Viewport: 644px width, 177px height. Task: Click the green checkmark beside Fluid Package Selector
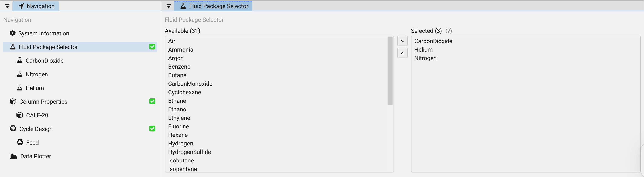click(152, 46)
